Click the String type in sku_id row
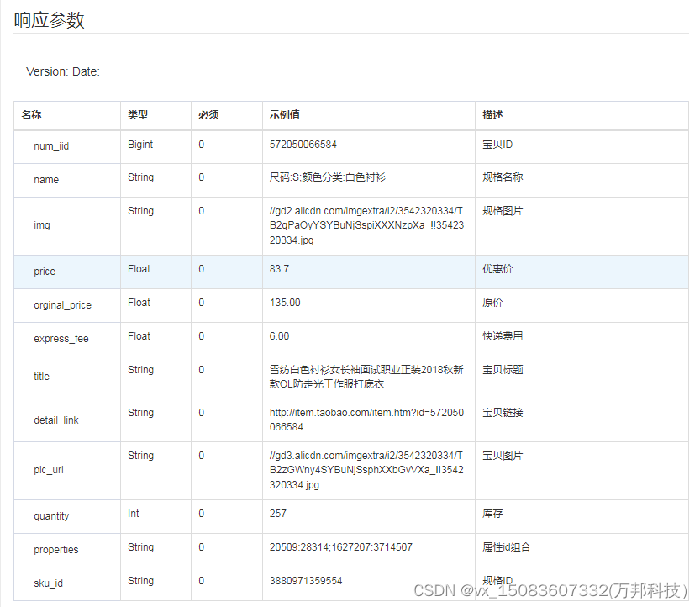Viewport: 700px width, 607px height. [x=140, y=581]
